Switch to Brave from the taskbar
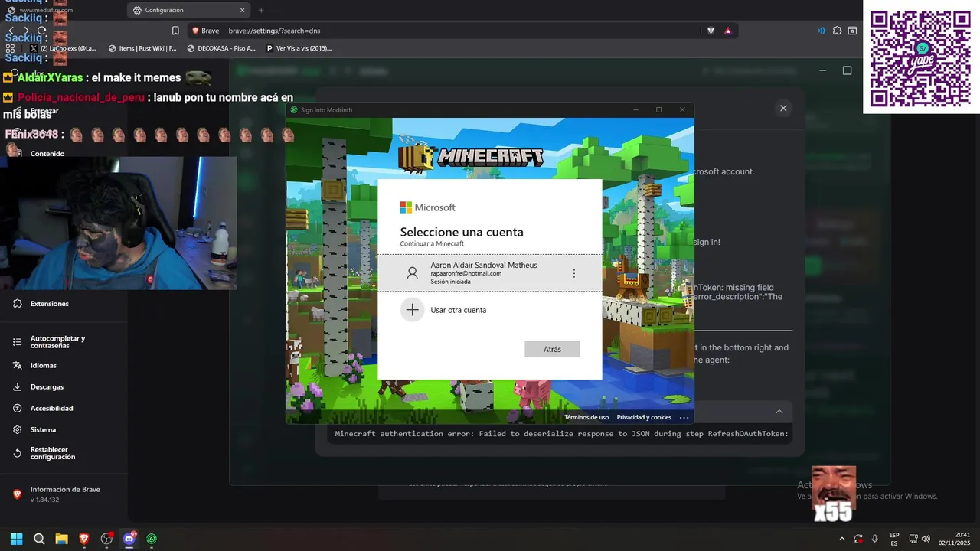980x551 pixels. point(84,539)
